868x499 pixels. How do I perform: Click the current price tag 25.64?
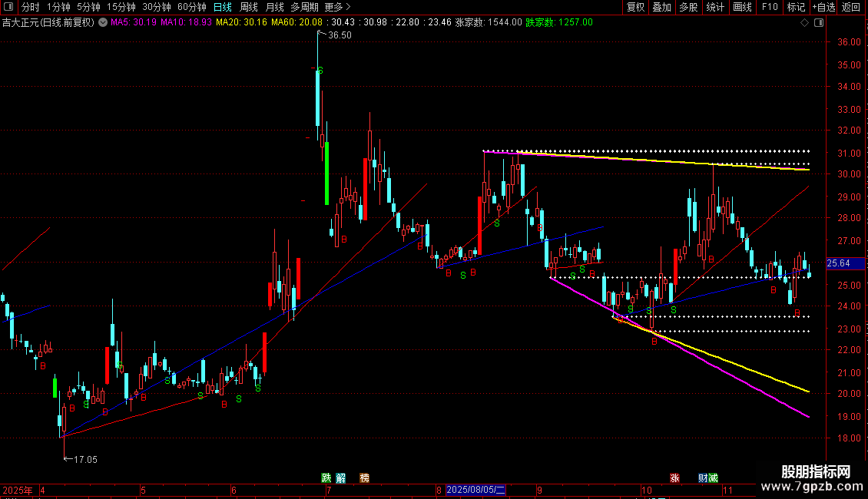pyautogui.click(x=845, y=263)
